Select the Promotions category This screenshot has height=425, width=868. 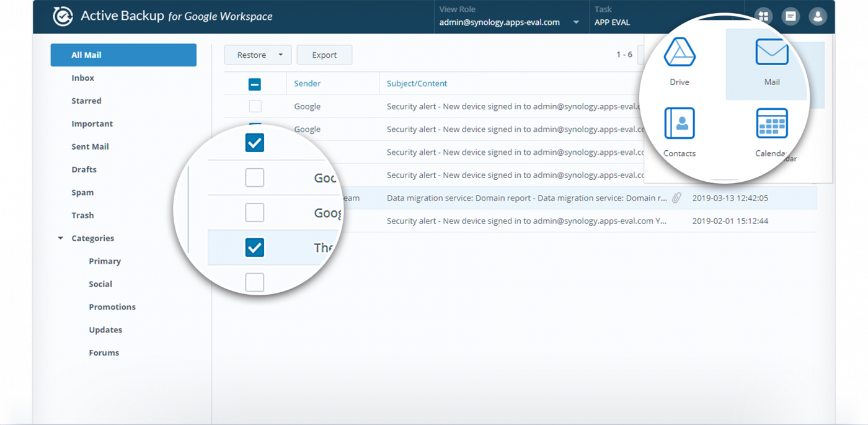(112, 307)
